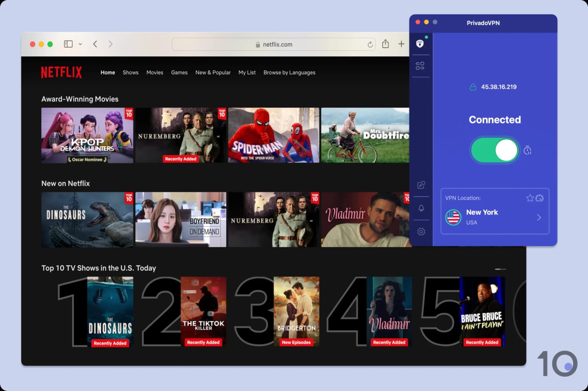Click the connection timer icon beside the toggle
588x391 pixels.
coord(528,150)
